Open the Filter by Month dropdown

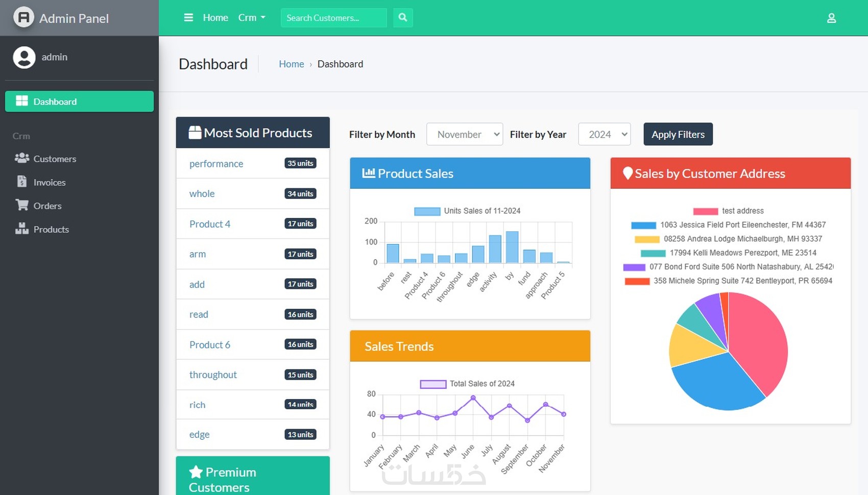[x=464, y=134]
